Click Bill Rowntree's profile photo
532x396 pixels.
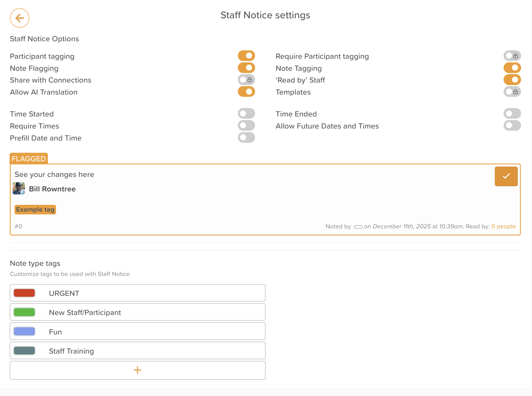19,188
